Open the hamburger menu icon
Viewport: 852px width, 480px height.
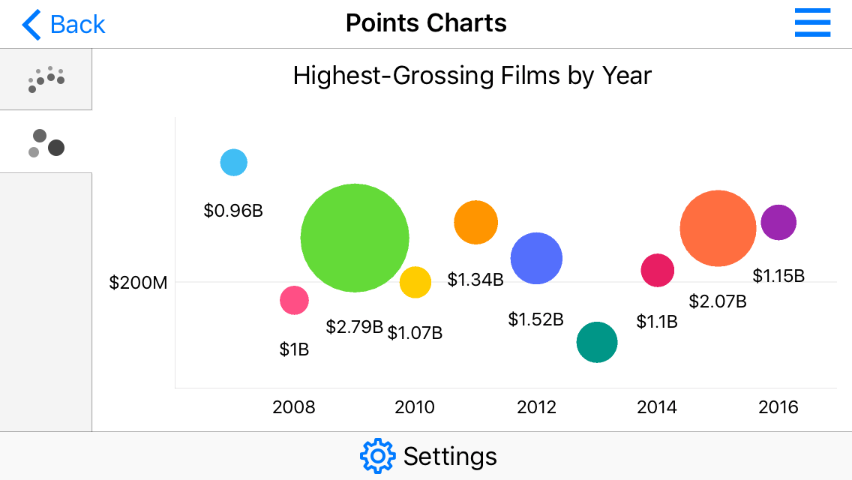click(812, 23)
